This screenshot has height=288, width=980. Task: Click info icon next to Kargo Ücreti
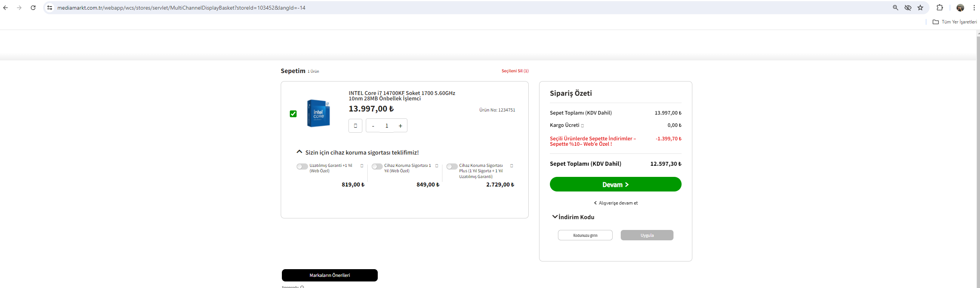(x=582, y=126)
